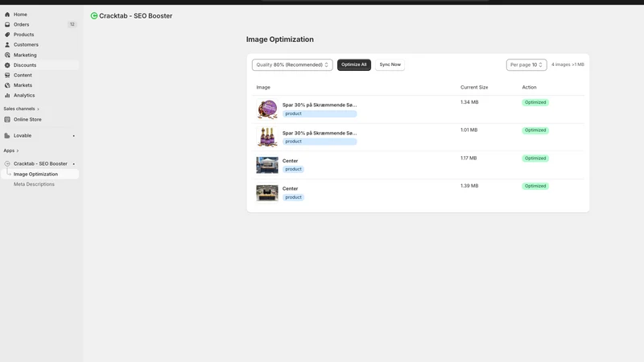Open the Orders menu item

pos(39,25)
